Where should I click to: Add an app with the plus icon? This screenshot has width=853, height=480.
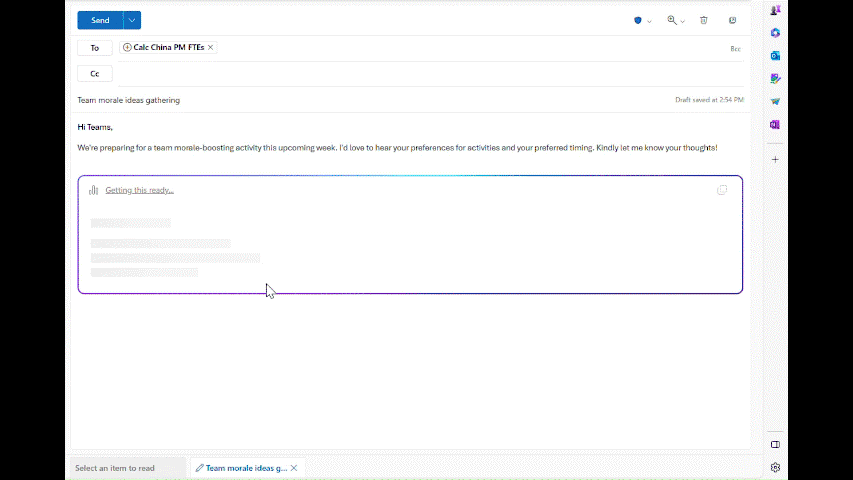pos(775,159)
